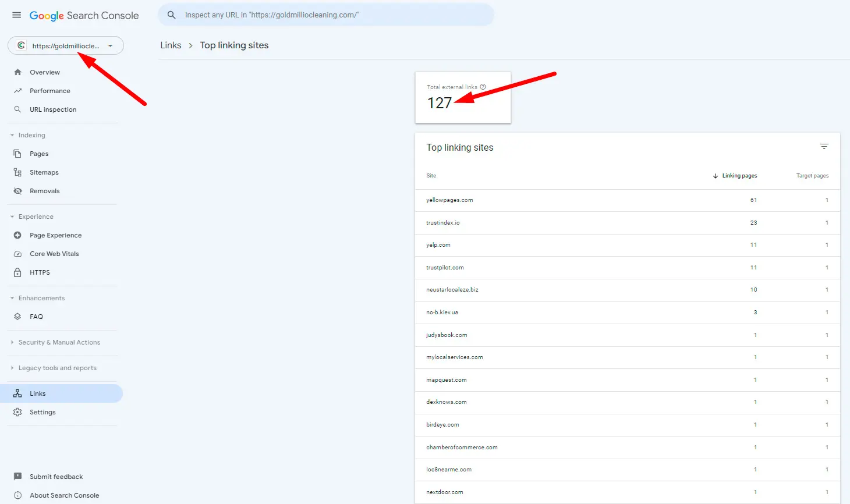Click the help icon beside Total external links
Image resolution: width=850 pixels, height=504 pixels.
pos(483,87)
